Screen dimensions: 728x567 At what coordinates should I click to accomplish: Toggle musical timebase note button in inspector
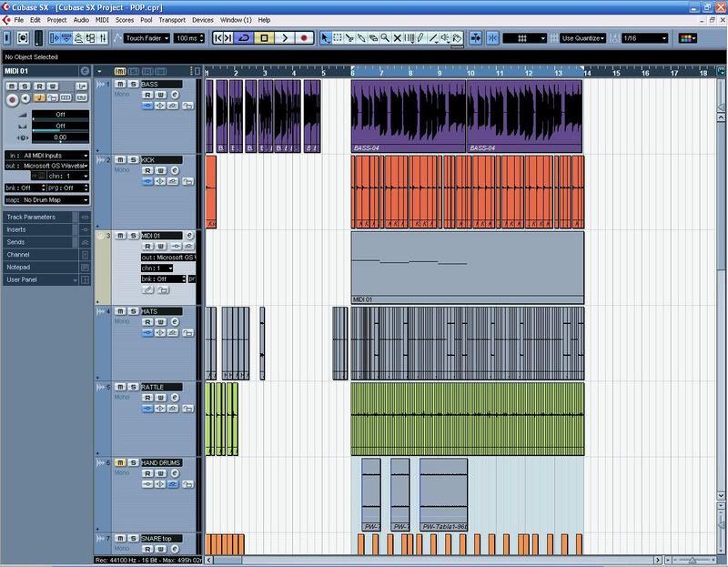tap(39, 98)
